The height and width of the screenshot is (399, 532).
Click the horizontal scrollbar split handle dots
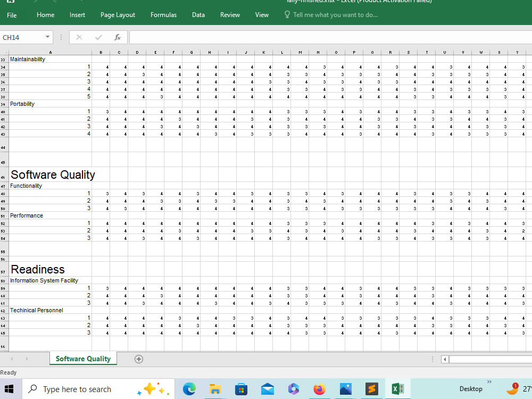pos(432,359)
